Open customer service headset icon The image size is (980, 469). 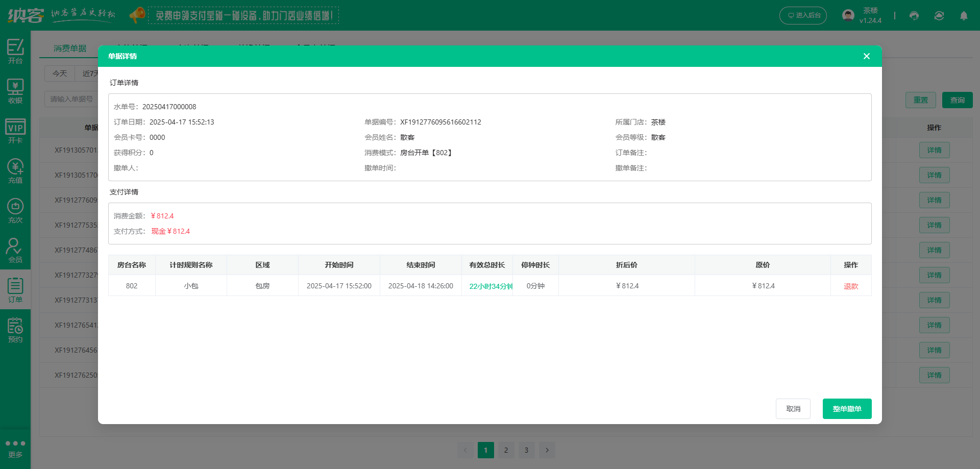point(914,16)
